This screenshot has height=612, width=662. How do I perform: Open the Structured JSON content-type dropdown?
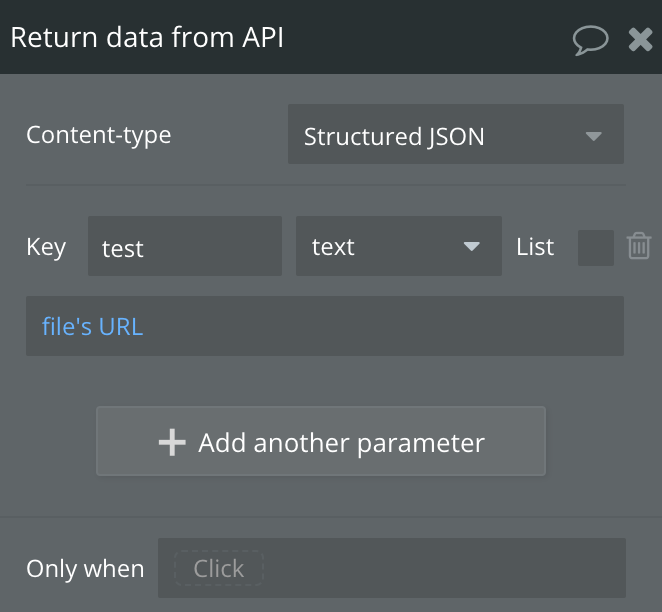point(456,134)
